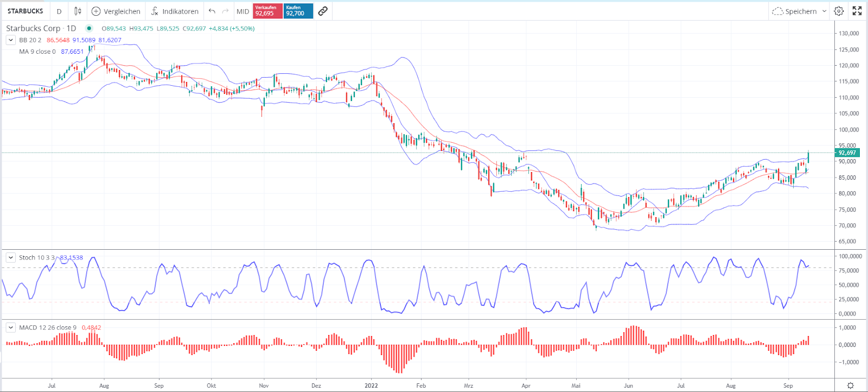This screenshot has width=868, height=392.
Task: Change the D timeframe interval
Action: click(x=59, y=11)
